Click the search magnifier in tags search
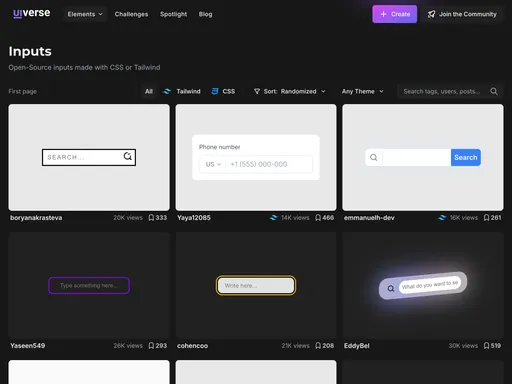 click(x=494, y=91)
